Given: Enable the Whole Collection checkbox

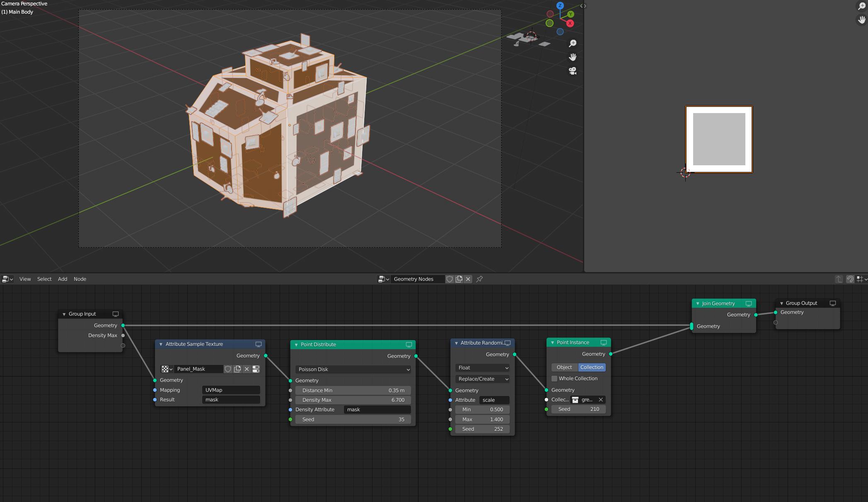Looking at the screenshot, I should pyautogui.click(x=554, y=379).
